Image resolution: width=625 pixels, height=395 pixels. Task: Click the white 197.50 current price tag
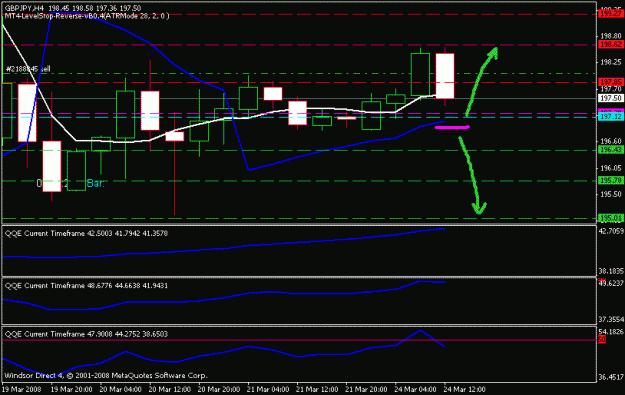611,98
